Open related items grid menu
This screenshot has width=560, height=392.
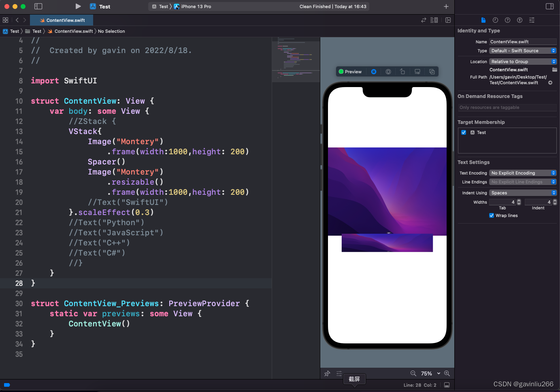[x=5, y=20]
